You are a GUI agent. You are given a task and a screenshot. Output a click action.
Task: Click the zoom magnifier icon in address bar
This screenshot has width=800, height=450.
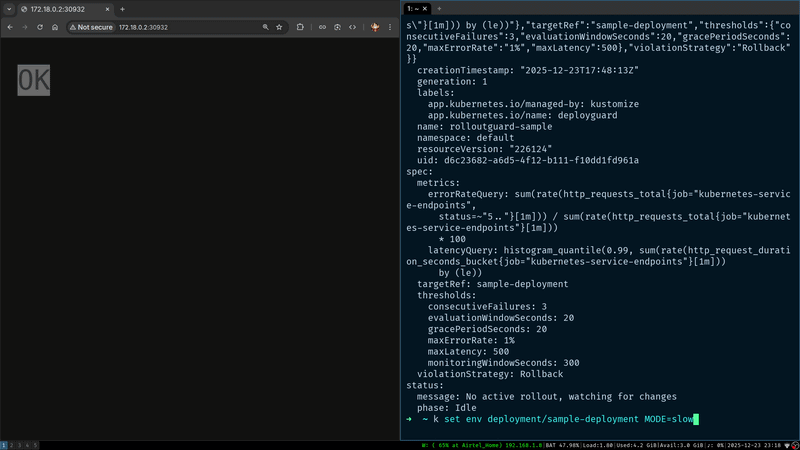pyautogui.click(x=265, y=27)
